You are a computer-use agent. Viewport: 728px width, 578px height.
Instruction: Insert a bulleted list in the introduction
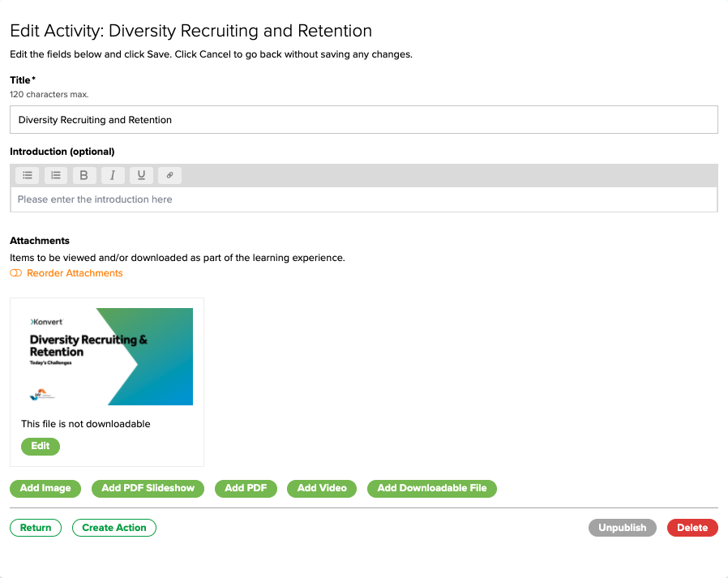[x=28, y=175]
